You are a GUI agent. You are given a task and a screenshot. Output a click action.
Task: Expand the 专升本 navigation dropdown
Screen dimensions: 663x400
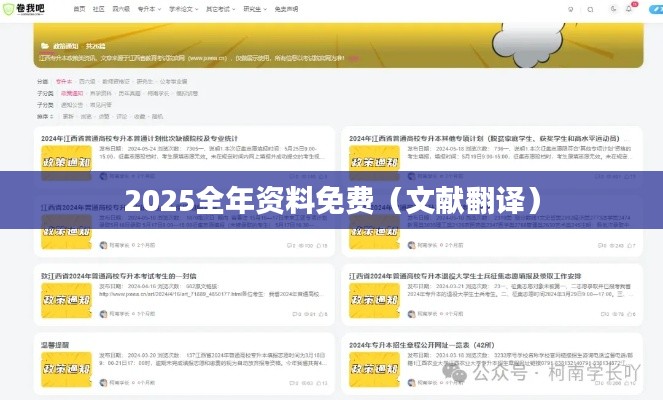[147, 8]
